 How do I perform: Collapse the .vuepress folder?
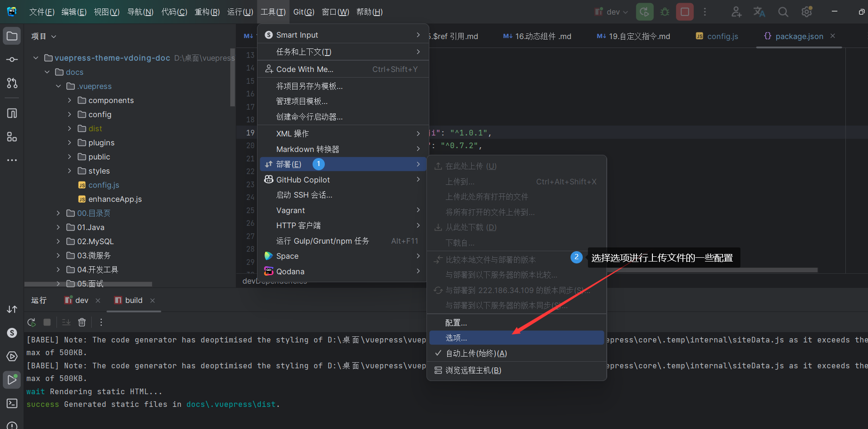click(x=58, y=86)
